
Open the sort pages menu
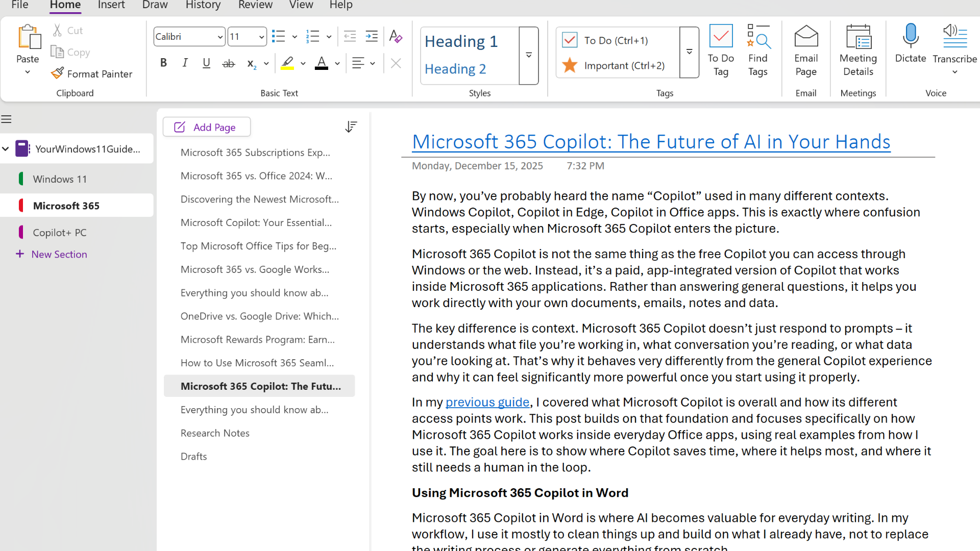tap(351, 127)
